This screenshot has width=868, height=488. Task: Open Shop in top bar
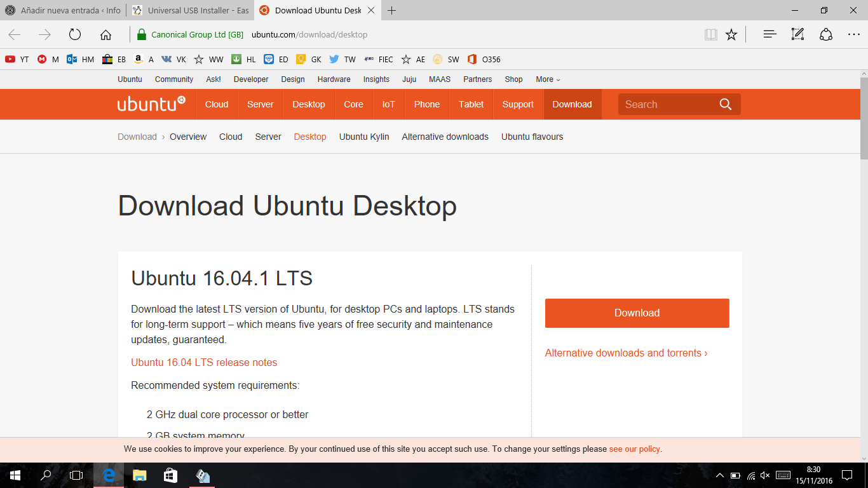(x=514, y=79)
